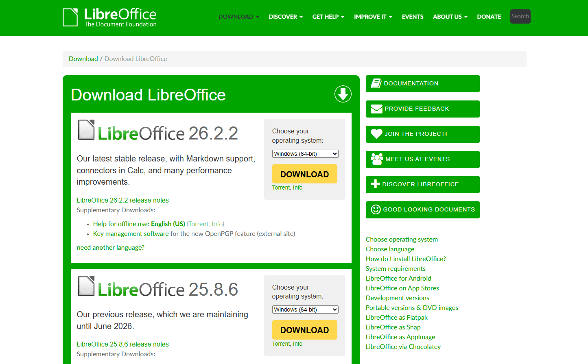Click the heart icon on JOIN THE PROJECT
This screenshot has height=364, width=588.
click(376, 134)
